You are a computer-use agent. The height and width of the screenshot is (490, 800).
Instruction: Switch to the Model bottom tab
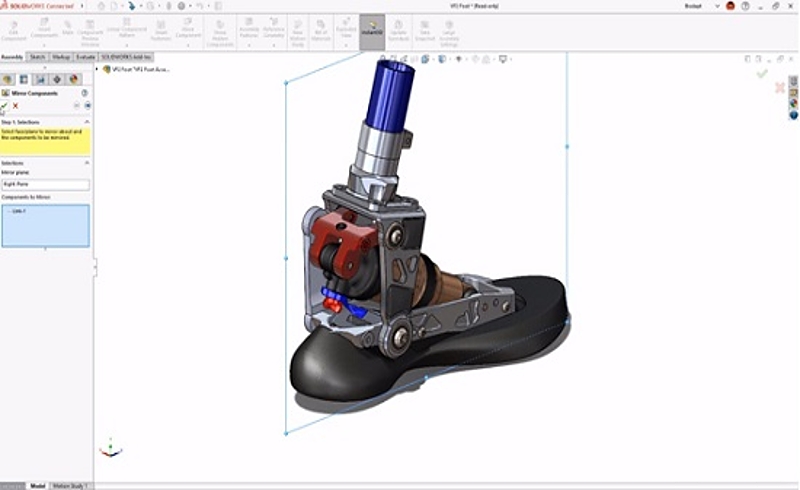(38, 486)
